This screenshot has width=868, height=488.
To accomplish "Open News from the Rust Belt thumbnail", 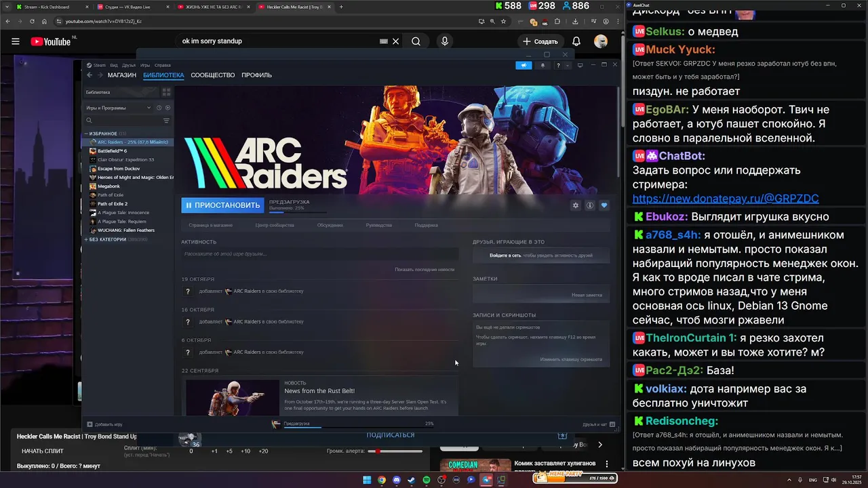I will (x=232, y=397).
